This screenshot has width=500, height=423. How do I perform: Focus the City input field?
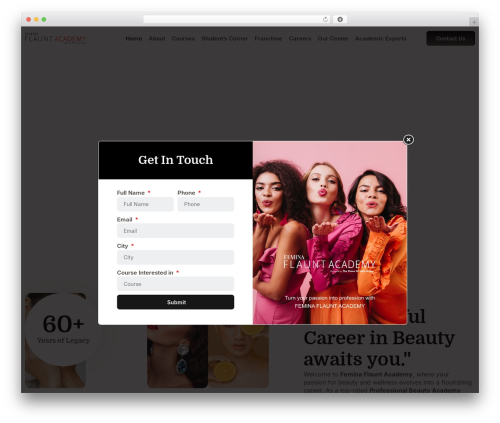175,257
